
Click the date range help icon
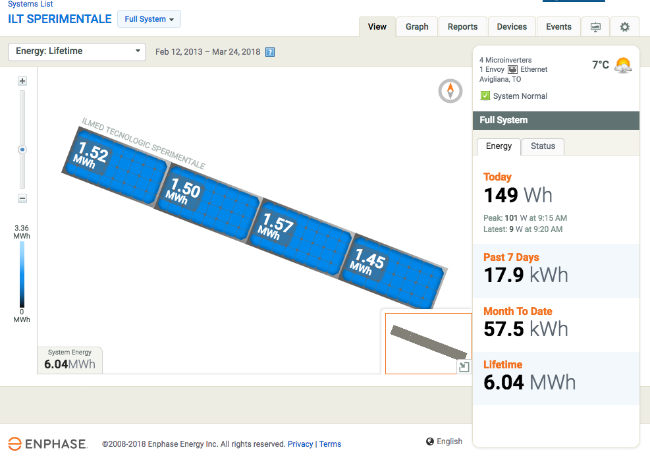pyautogui.click(x=270, y=52)
